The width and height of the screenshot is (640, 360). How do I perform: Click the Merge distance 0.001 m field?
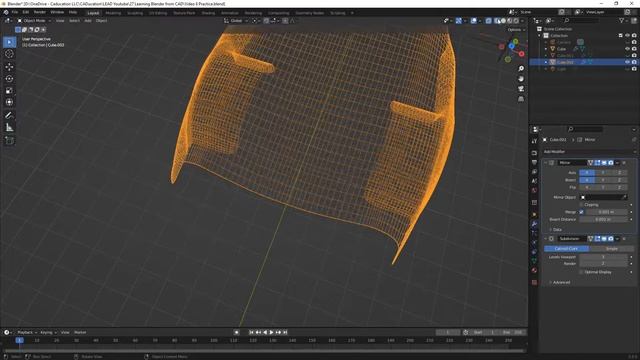pos(606,212)
